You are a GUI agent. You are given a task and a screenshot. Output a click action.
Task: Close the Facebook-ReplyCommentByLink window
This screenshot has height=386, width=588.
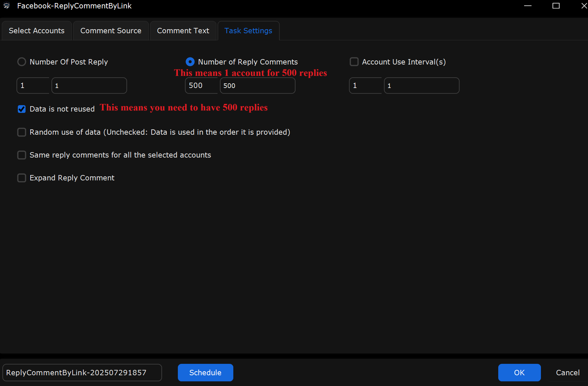pyautogui.click(x=584, y=6)
